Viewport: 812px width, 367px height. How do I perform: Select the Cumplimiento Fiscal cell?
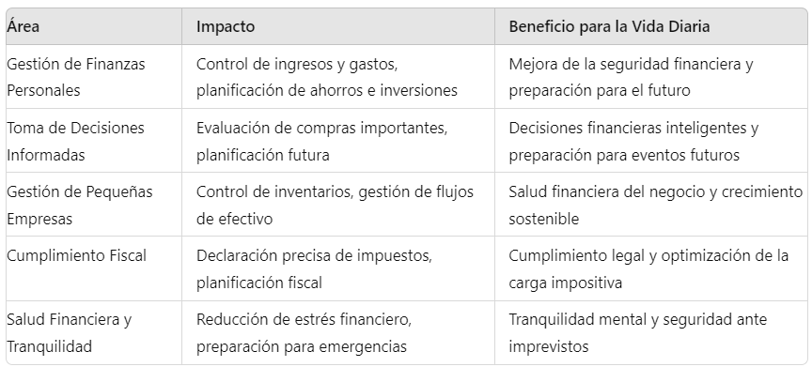pyautogui.click(x=94, y=268)
